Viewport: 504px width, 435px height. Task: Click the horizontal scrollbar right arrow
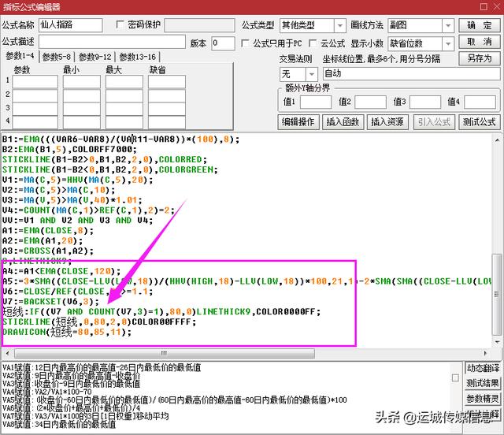485,353
